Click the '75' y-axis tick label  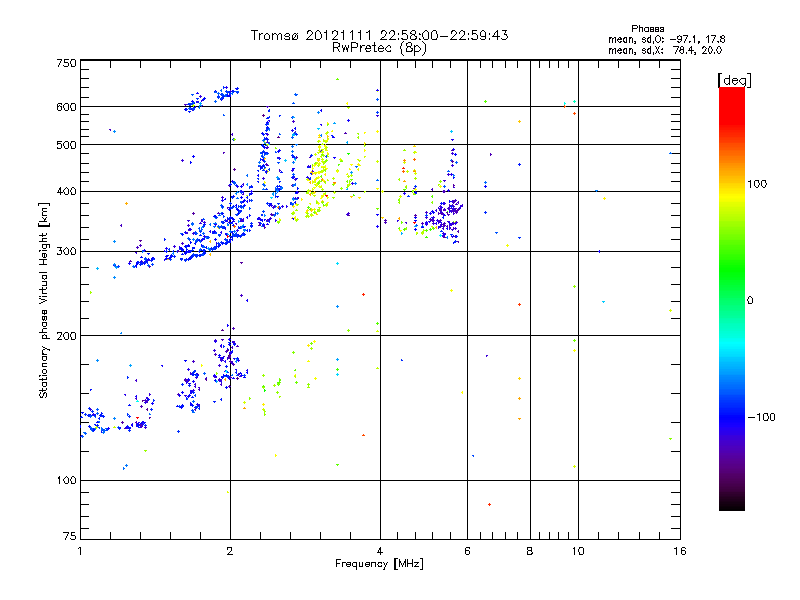coord(70,536)
